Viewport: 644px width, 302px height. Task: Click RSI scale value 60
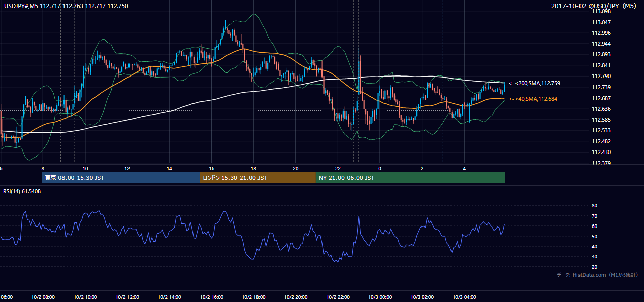[x=594, y=226]
